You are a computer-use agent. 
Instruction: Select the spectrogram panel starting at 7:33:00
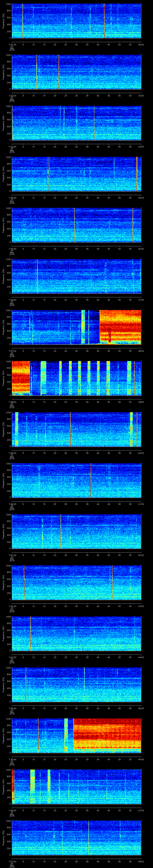[x=77, y=123]
